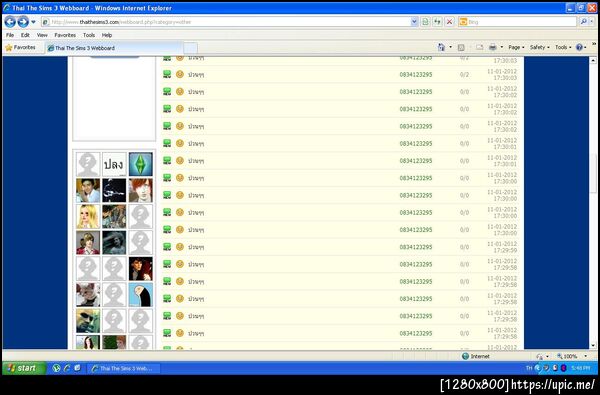Viewport: 600px width, 395px height.
Task: Click the page scrollbar up arrow
Action: [x=593, y=60]
